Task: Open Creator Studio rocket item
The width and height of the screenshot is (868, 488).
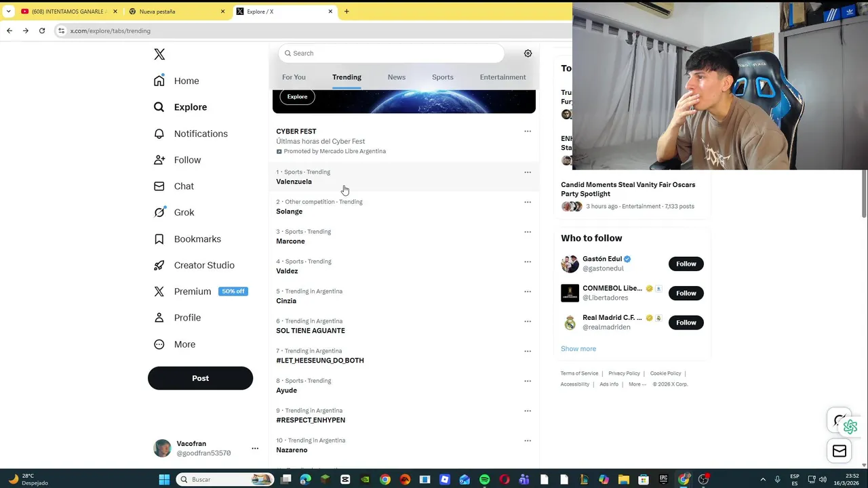Action: 194,265
